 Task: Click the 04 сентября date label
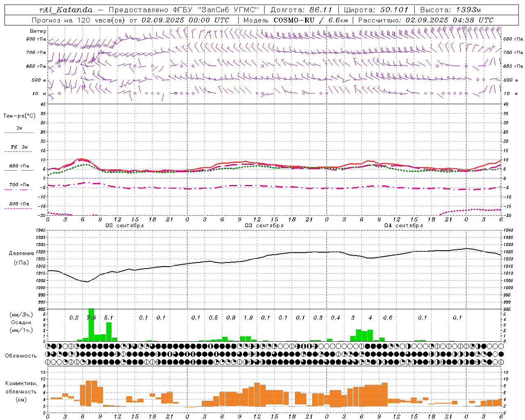point(404,226)
